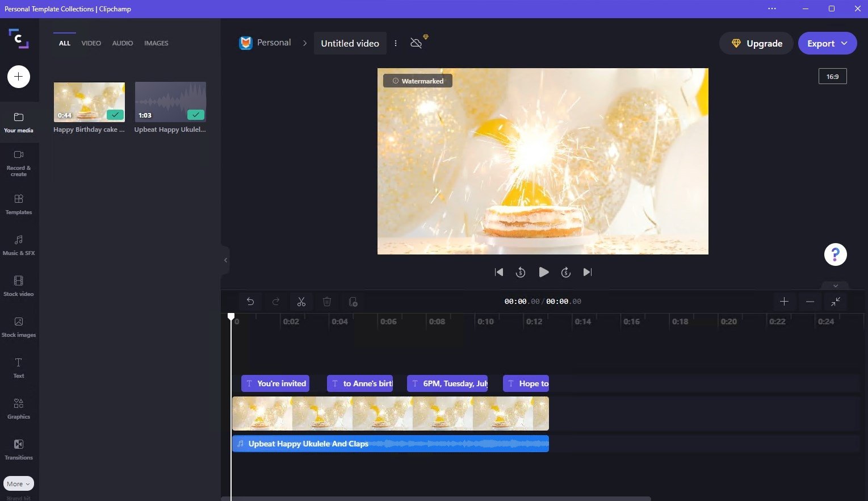
Task: Select the scissors split tool
Action: point(301,302)
